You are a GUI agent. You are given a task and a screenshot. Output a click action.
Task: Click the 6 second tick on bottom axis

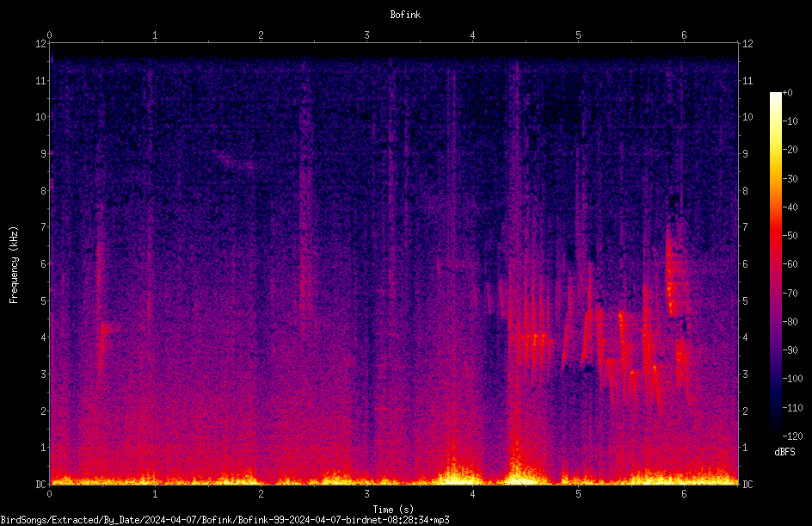pos(684,494)
